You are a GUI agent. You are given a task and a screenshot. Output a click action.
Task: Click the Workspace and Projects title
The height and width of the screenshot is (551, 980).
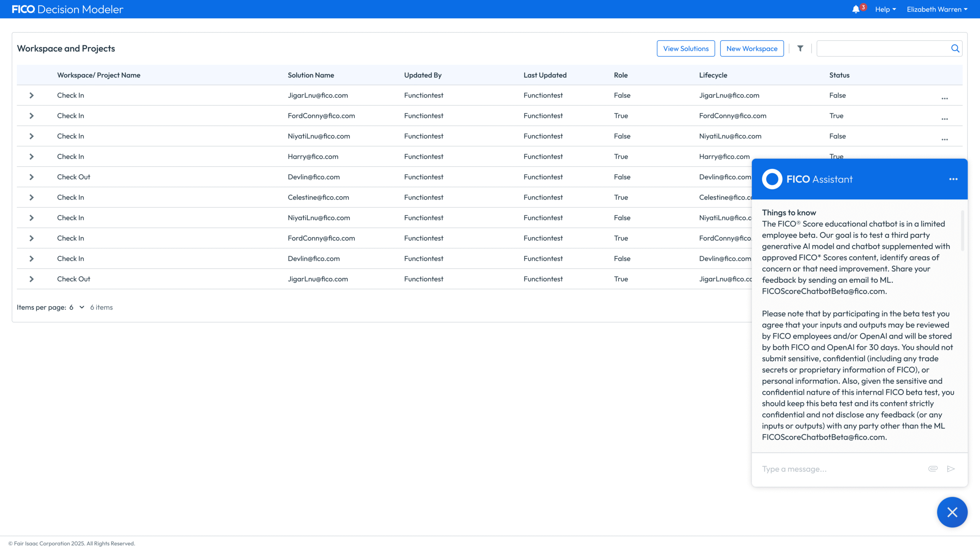[66, 49]
